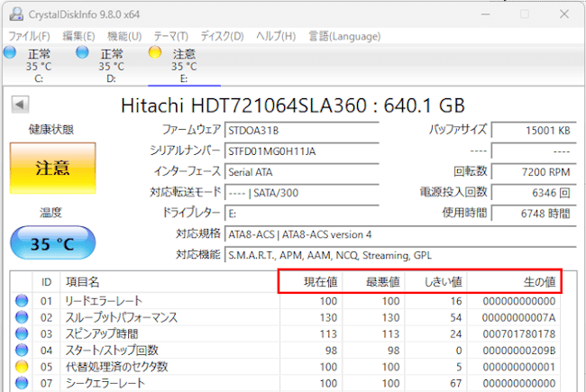Click the 健康状態 label
The width and height of the screenshot is (586, 392).
pyautogui.click(x=51, y=130)
